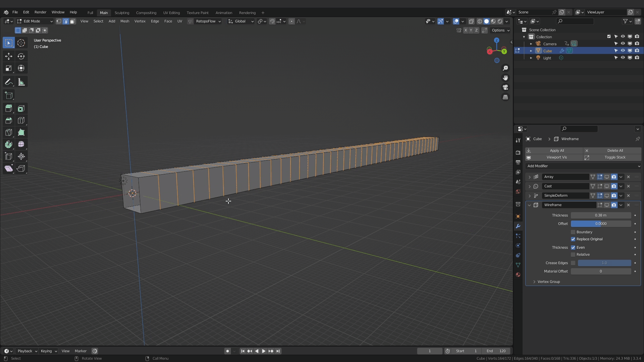Activate the Measure tool
This screenshot has width=644, height=362.
click(x=21, y=82)
